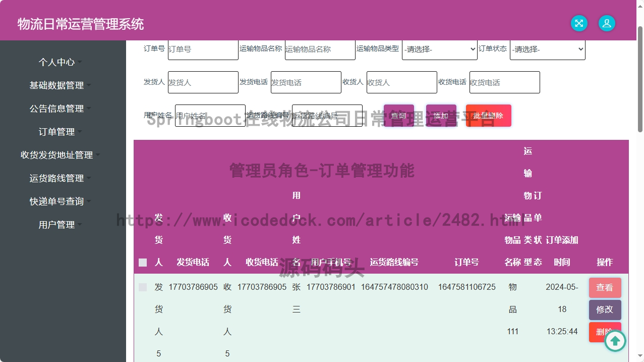
Task: Click the scroll-to-top arrow button
Action: 615,341
